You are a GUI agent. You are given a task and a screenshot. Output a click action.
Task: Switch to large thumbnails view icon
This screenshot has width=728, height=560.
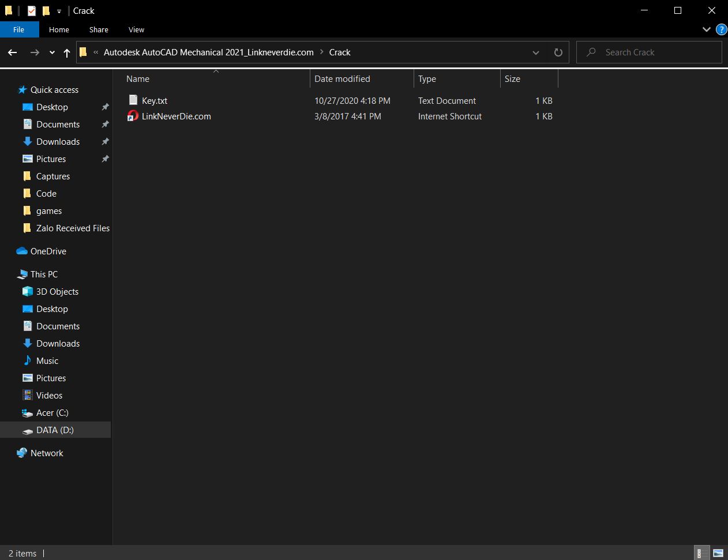click(718, 553)
